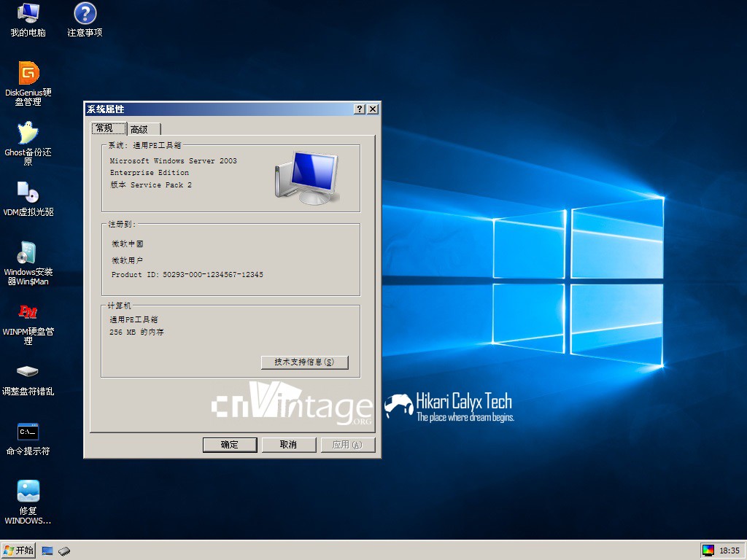Click the 18:35 clock in the tray

[x=729, y=551]
